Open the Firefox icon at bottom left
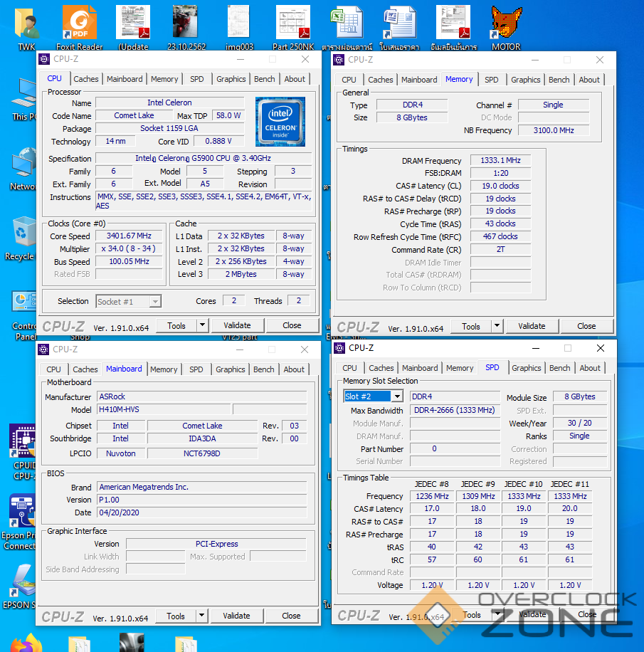 pos(26,643)
